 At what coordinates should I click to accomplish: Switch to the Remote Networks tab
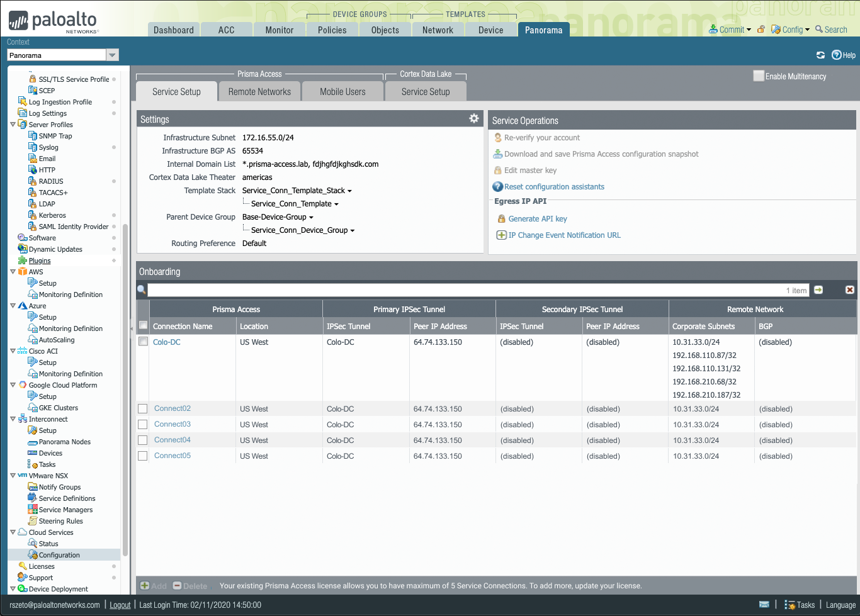point(260,91)
